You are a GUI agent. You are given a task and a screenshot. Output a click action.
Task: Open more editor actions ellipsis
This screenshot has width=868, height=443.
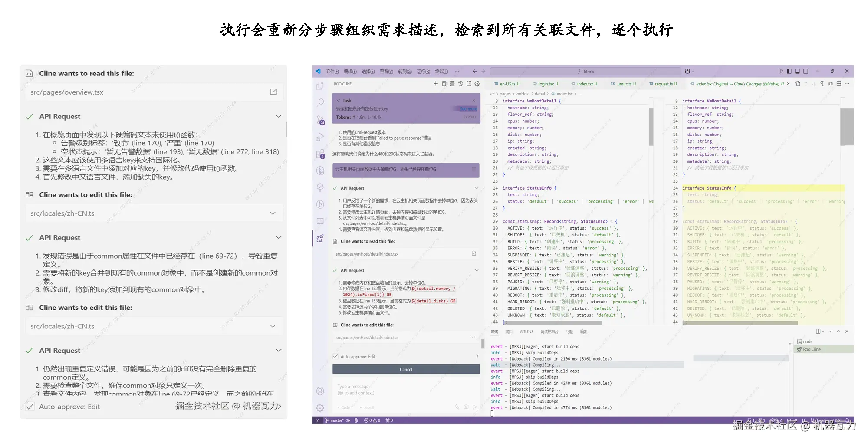(847, 84)
